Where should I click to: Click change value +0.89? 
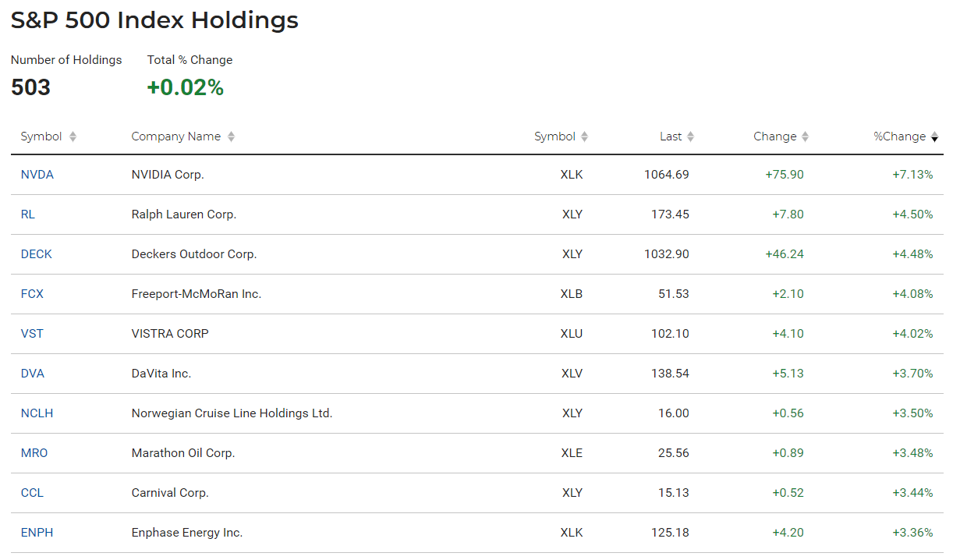coord(788,453)
